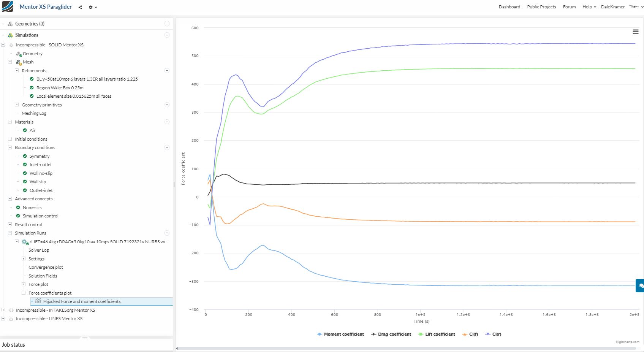Toggle the Cl(r) series in legend
Screen dimensions: 644x352
point(493,334)
